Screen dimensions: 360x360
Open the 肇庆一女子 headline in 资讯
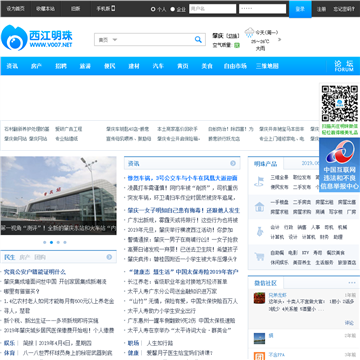click(184, 211)
